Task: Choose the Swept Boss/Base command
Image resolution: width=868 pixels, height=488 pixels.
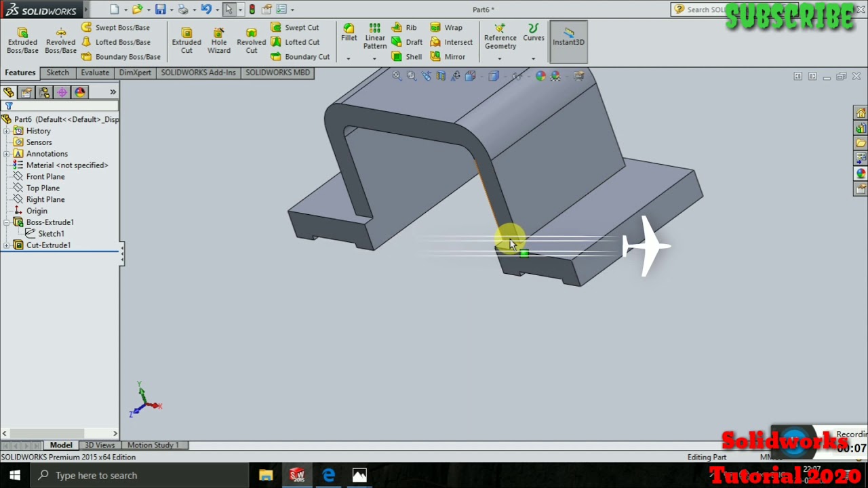Action: (115, 27)
